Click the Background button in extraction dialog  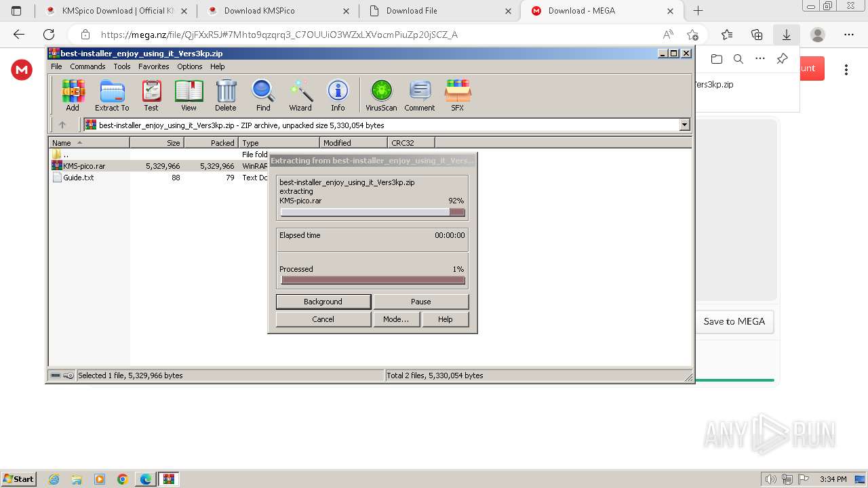(x=323, y=302)
